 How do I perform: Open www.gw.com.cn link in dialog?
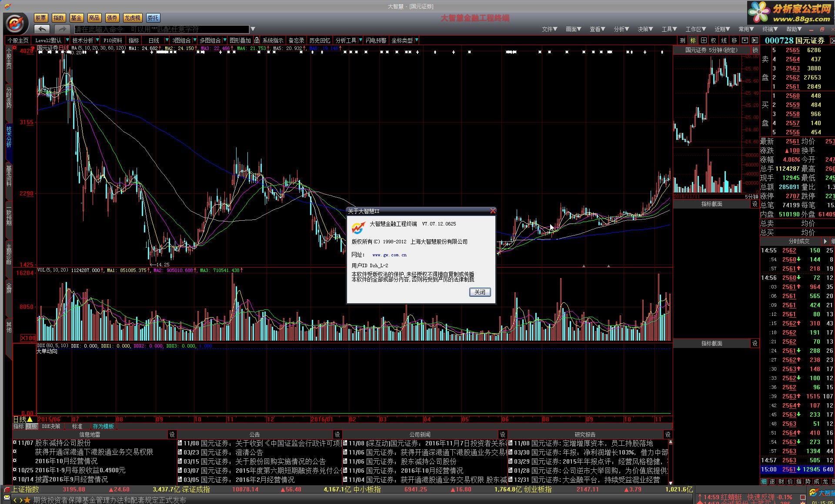click(389, 255)
